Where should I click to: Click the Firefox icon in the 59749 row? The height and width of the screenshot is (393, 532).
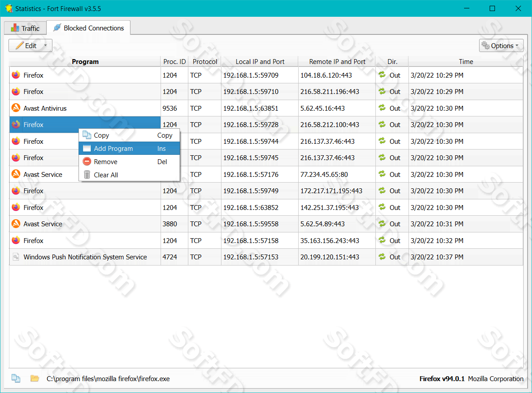[x=16, y=191]
